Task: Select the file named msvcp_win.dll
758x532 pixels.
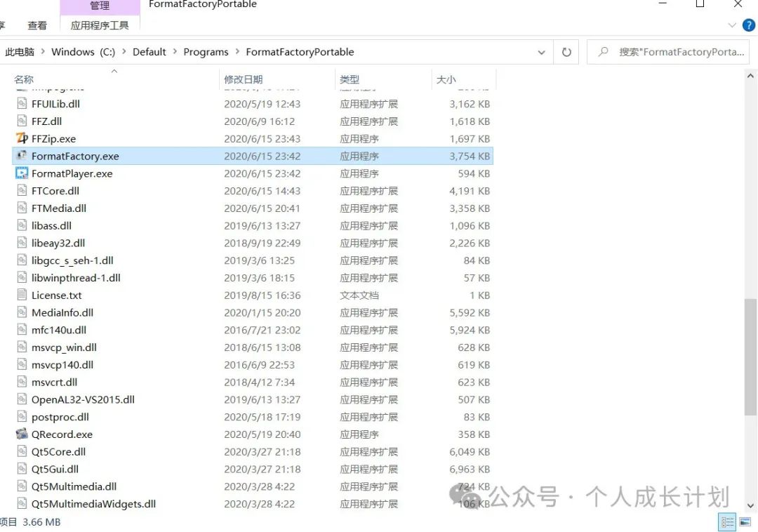Action: tap(64, 347)
